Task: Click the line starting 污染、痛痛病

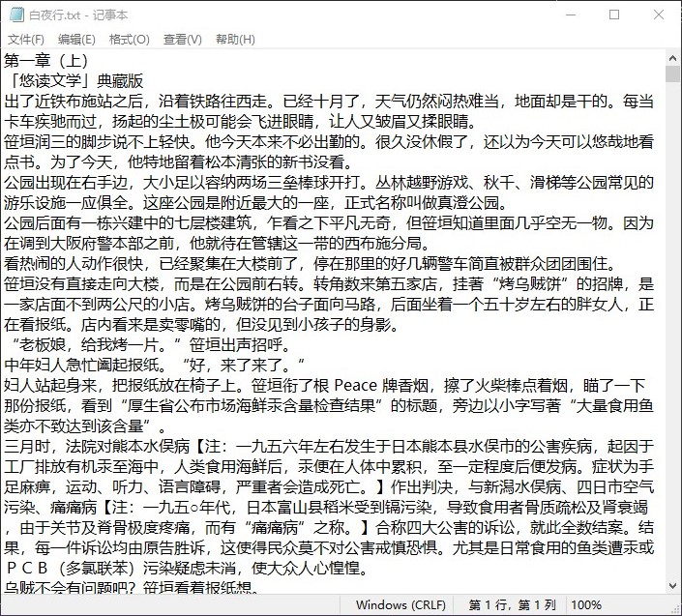Action: coord(326,507)
